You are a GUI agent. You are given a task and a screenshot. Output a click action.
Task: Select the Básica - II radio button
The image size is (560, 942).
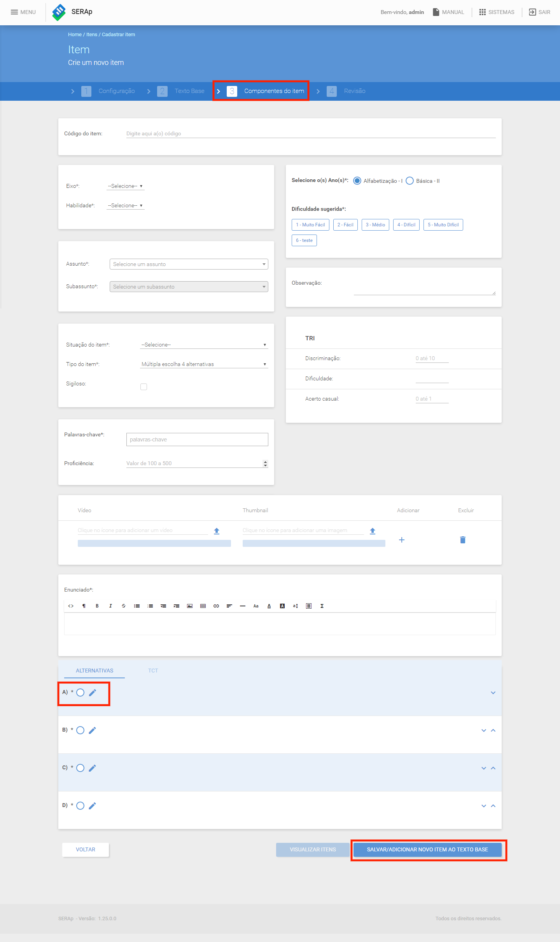pos(409,181)
